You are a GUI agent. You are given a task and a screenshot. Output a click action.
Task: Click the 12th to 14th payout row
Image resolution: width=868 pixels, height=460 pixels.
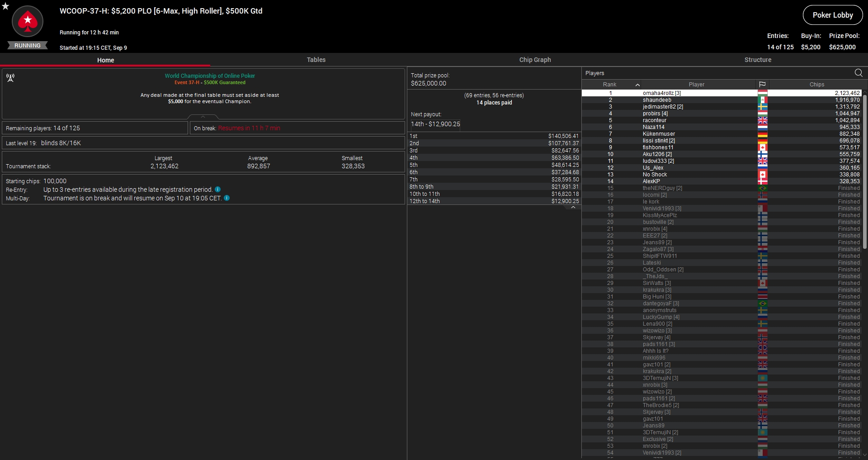tap(494, 201)
